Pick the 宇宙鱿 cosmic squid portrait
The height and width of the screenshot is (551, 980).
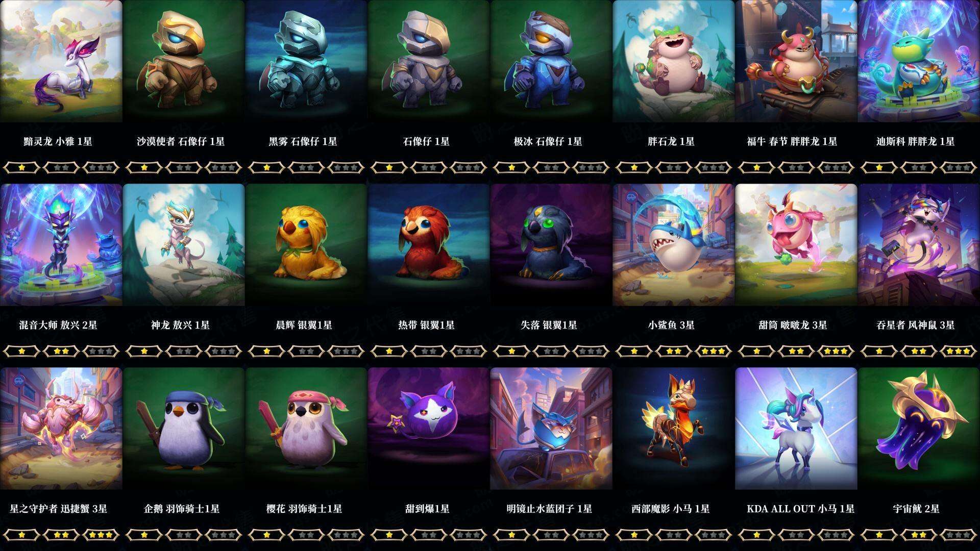click(x=919, y=429)
